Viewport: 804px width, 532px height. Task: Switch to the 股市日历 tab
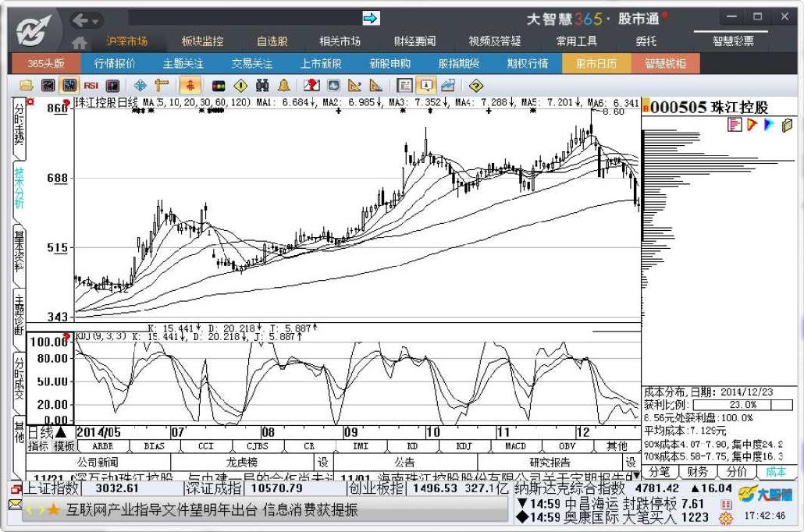[596, 63]
